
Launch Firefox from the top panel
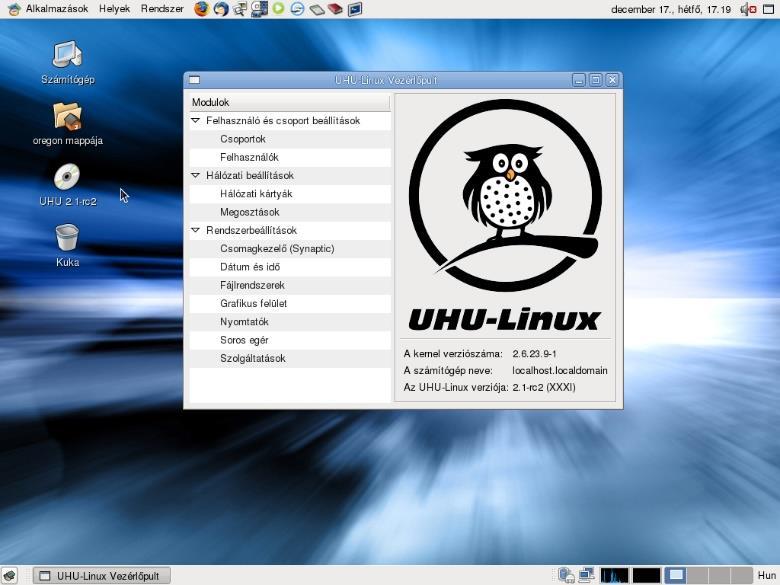click(x=201, y=9)
